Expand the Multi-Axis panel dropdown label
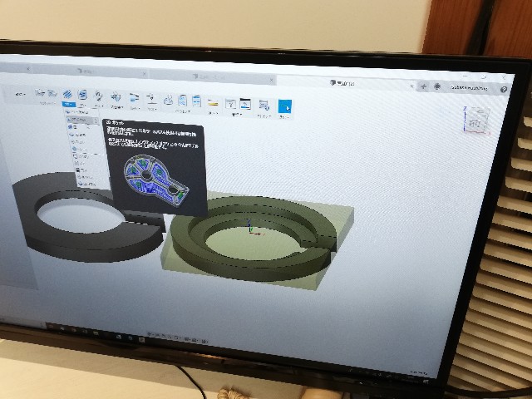Viewport: 532px width, 399px height. tap(116, 107)
